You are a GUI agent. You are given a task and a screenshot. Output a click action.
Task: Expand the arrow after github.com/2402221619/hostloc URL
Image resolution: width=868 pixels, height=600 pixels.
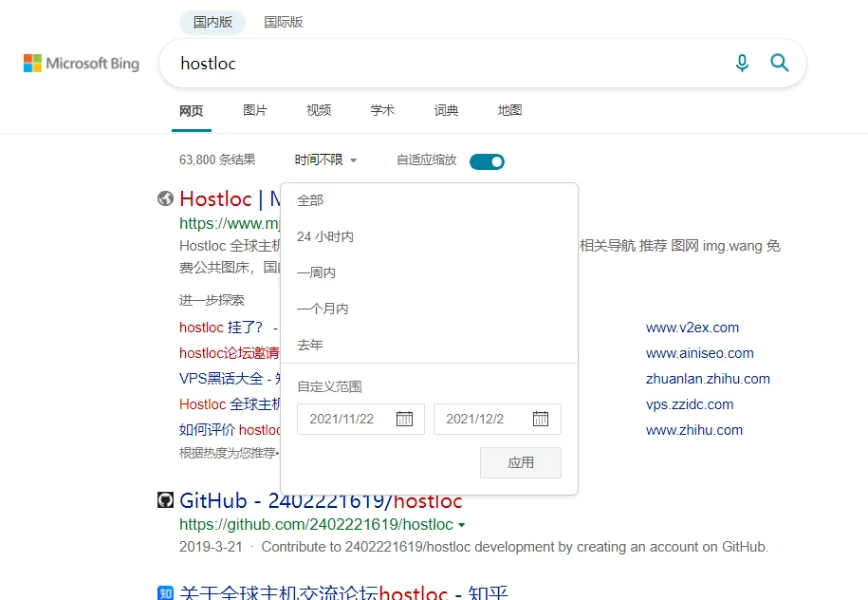pos(462,525)
